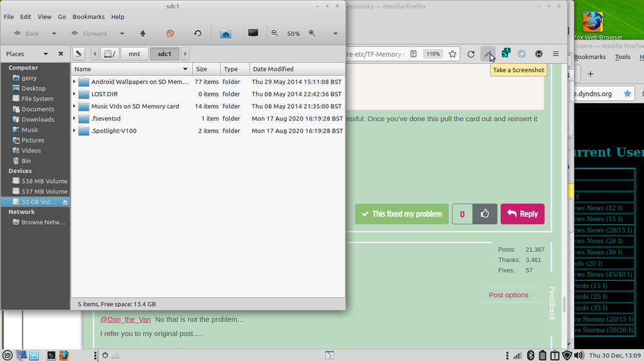Toggle location text entry with pencil
The width and height of the screenshot is (644, 362).
point(78,54)
